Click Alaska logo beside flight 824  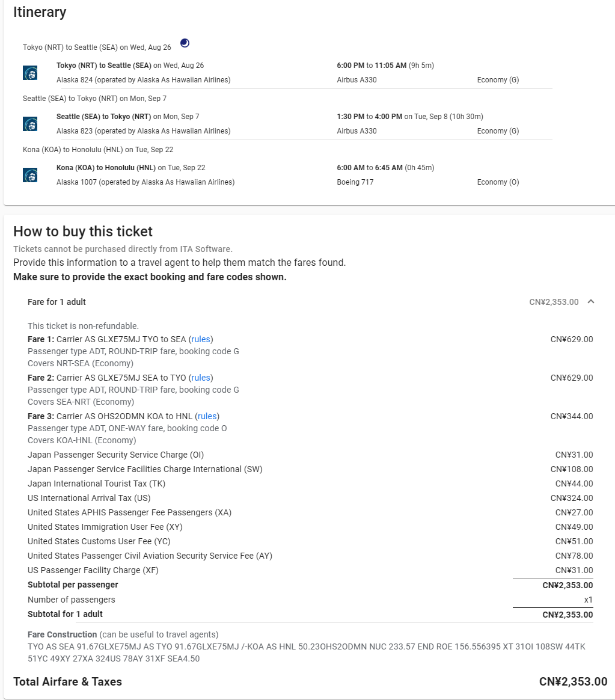(x=30, y=73)
